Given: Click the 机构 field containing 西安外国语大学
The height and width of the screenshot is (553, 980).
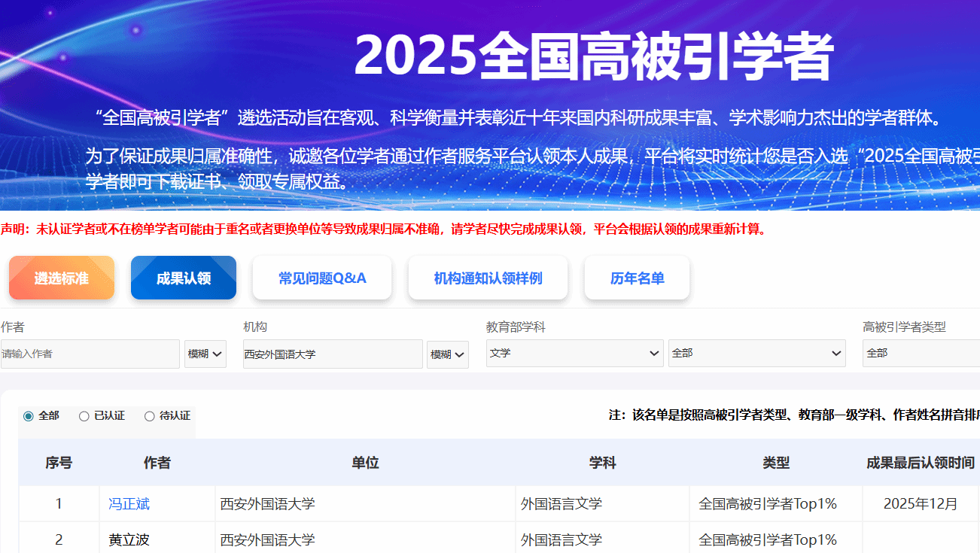Looking at the screenshot, I should [333, 354].
